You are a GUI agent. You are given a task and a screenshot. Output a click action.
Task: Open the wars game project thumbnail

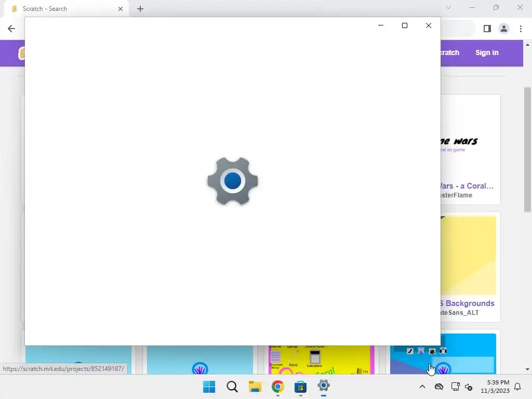click(468, 139)
